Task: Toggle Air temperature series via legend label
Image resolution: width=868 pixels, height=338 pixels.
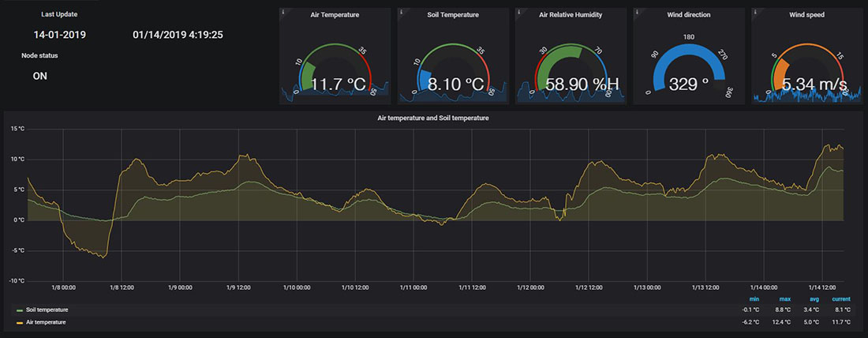Action: (46, 322)
